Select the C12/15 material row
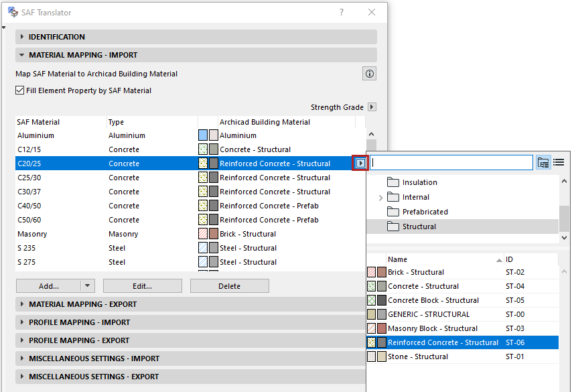This screenshot has height=392, width=572. coord(190,149)
